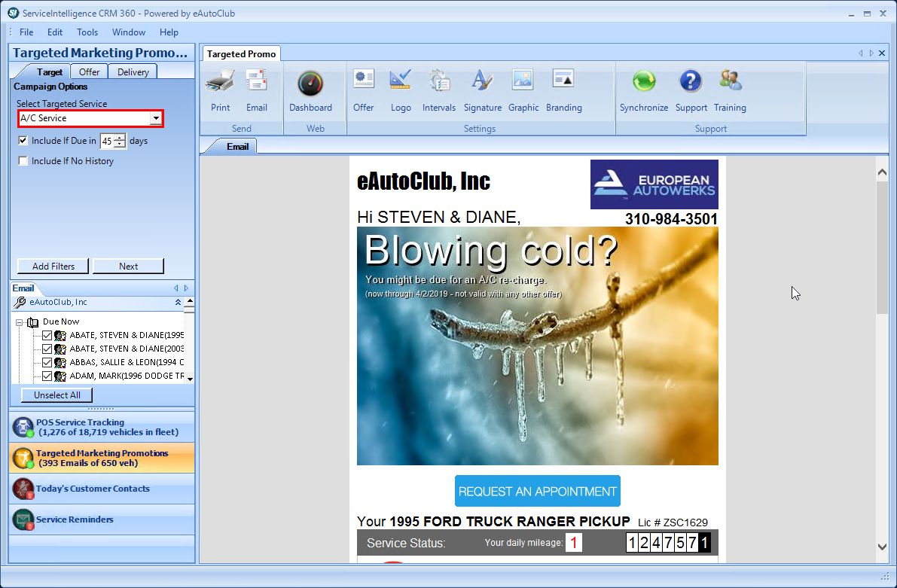Click the Unselect All button

tap(56, 395)
